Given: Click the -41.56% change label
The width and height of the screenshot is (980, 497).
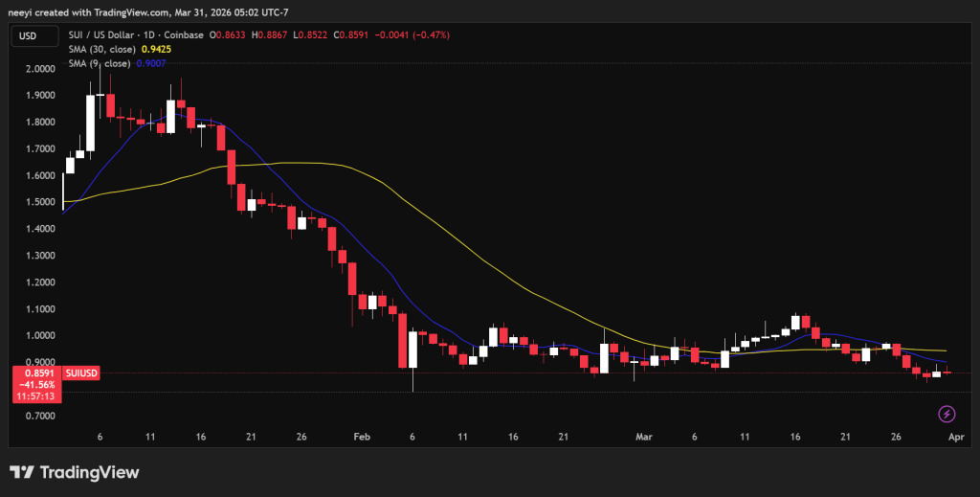Looking at the screenshot, I should click(36, 384).
